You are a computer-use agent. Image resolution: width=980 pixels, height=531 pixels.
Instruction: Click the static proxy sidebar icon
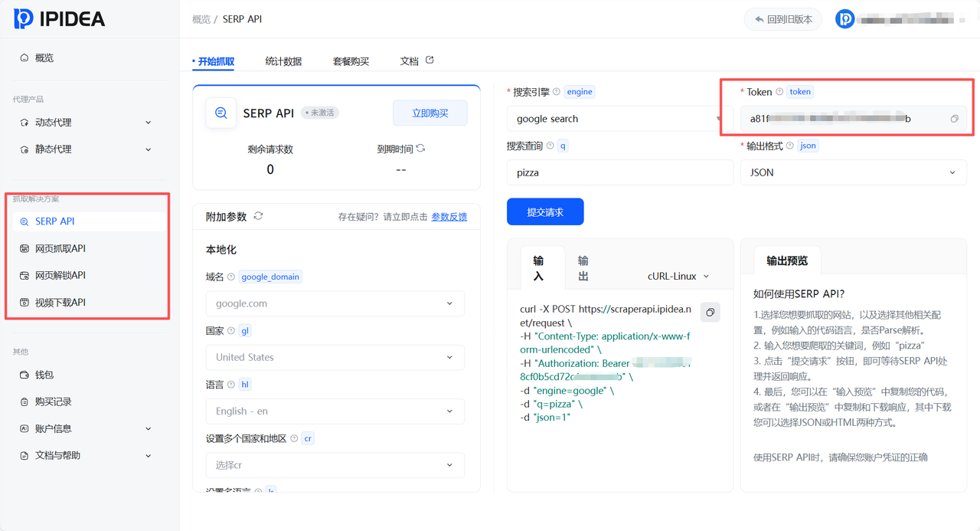pos(24,149)
